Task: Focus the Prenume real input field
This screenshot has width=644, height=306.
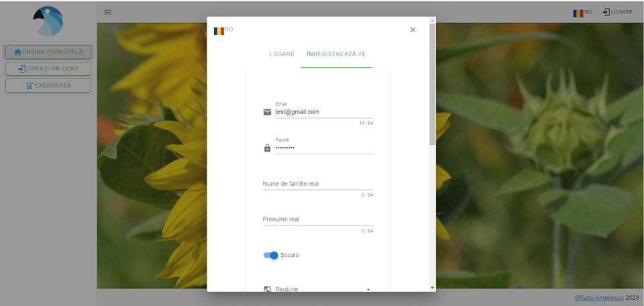Action: 317,219
